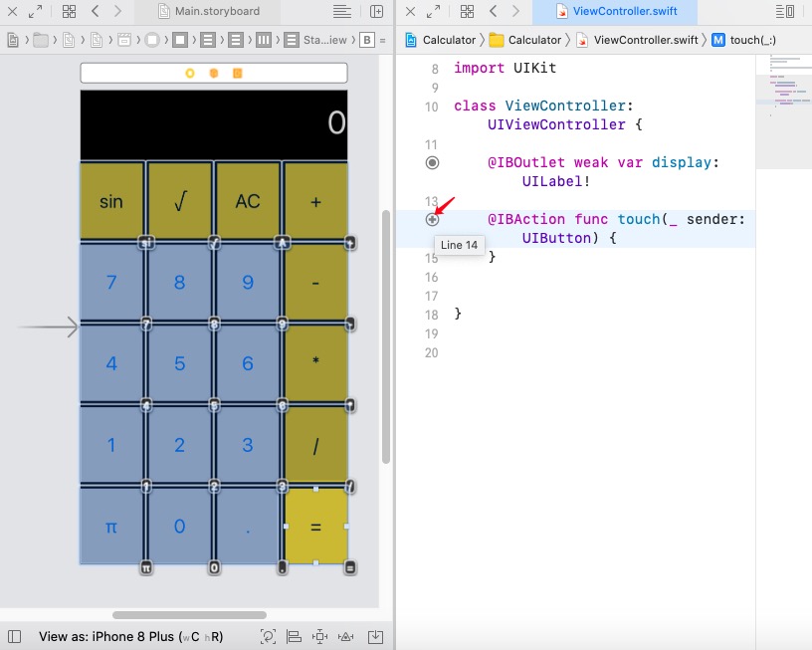The image size is (812, 650).
Task: Go forward in Main.storyboard editor history
Action: point(117,11)
